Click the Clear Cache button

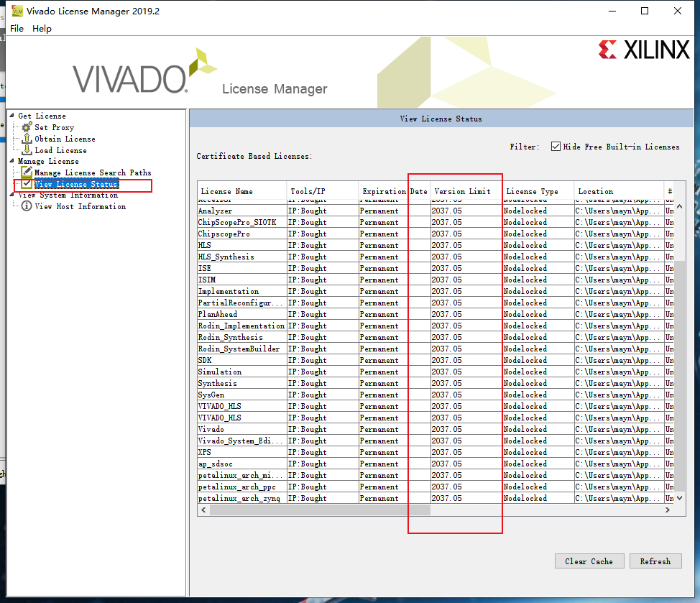click(x=589, y=561)
